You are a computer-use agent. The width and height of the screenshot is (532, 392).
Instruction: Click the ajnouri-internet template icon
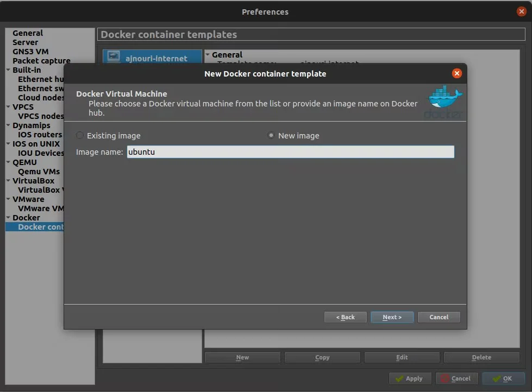click(114, 58)
